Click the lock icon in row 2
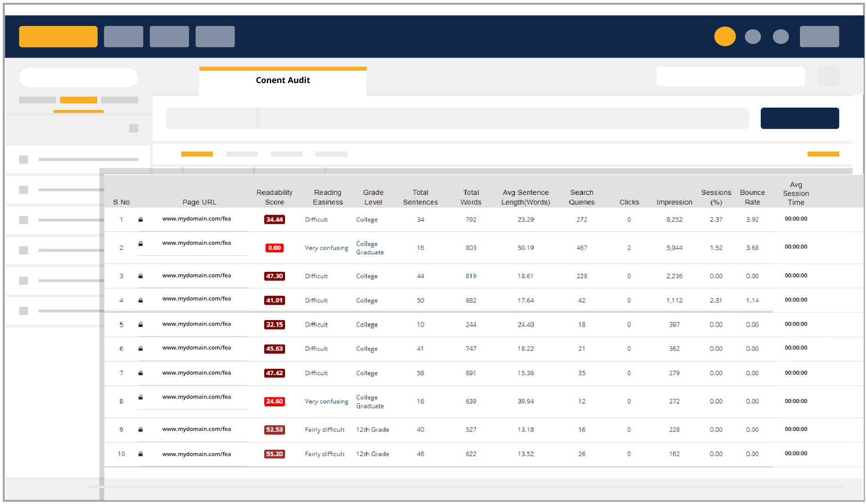 pos(140,244)
